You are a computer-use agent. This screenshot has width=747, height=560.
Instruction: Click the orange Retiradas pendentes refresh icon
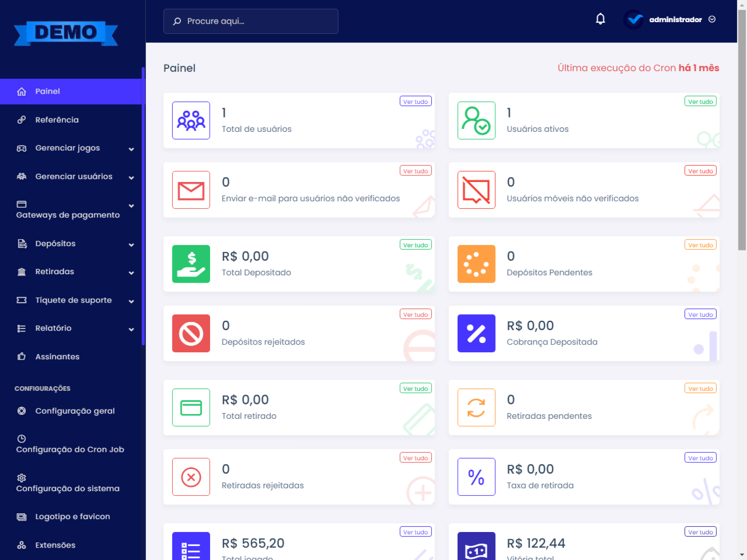coord(476,407)
